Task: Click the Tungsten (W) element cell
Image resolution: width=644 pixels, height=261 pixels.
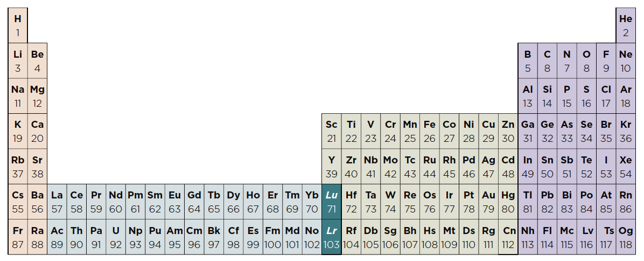Action: (x=390, y=202)
